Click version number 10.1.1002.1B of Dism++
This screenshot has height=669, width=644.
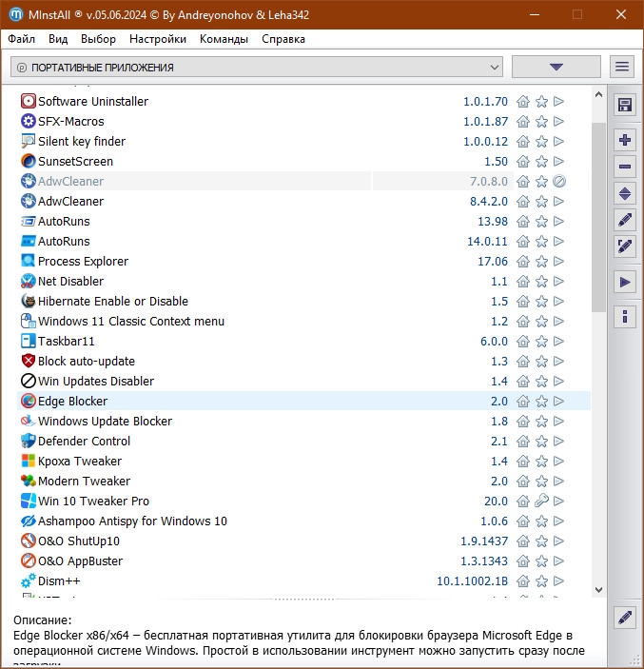[472, 581]
